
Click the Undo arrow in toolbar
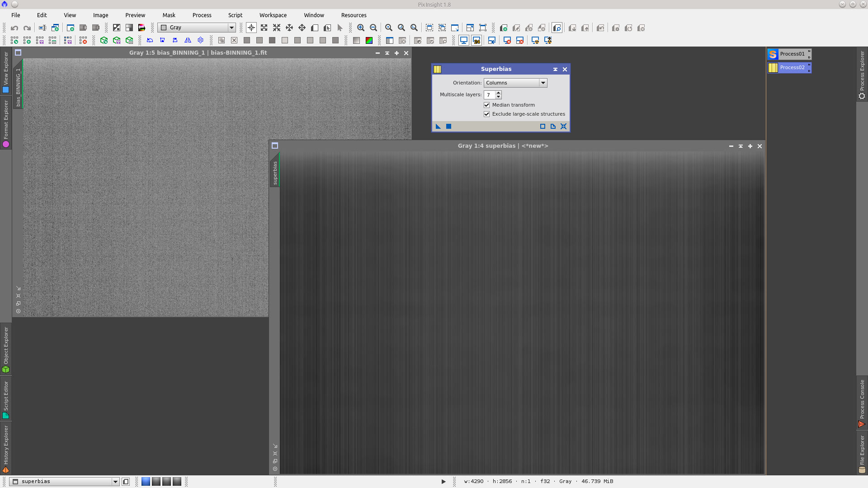(x=14, y=28)
